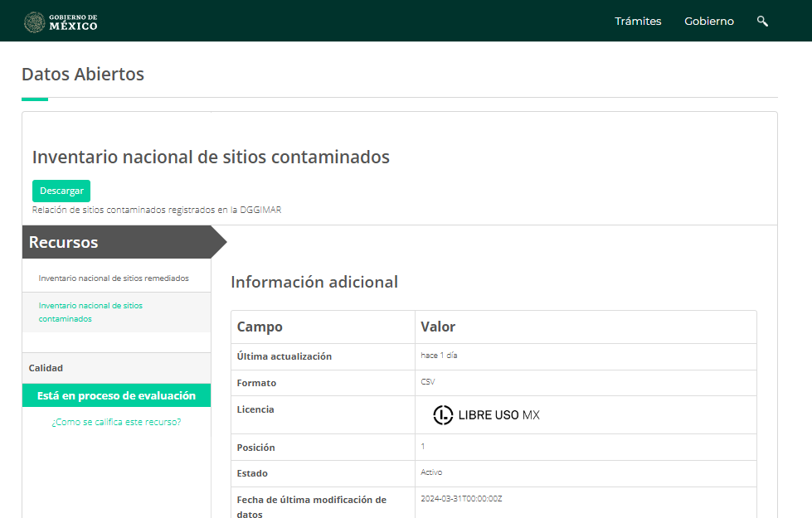
Task: Click the Está en proceso de evaluación badge
Action: coord(116,395)
